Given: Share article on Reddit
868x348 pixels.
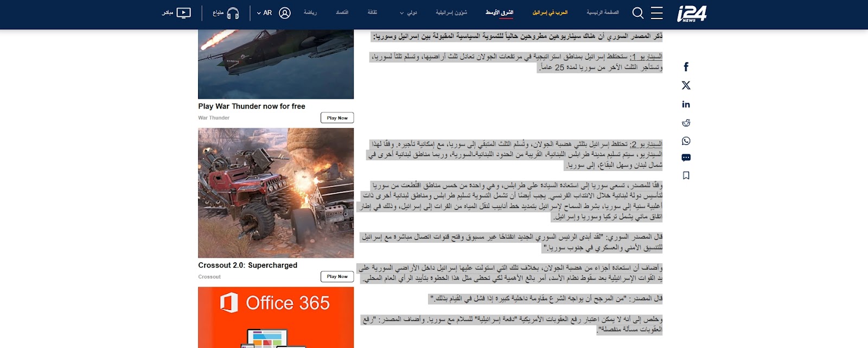Looking at the screenshot, I should click(x=686, y=123).
